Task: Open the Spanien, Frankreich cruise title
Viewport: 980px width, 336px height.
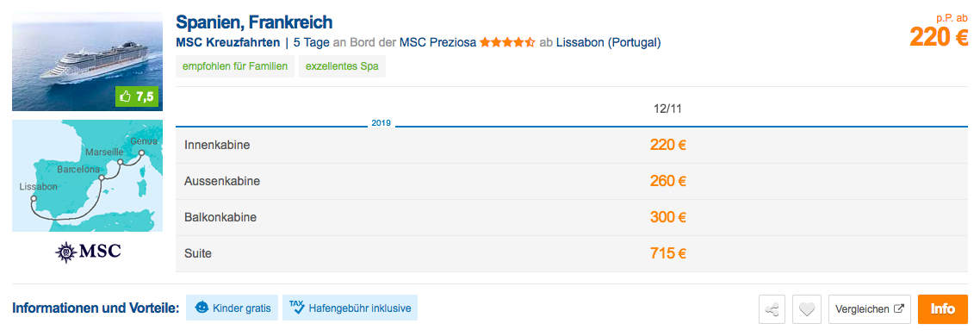Action: pos(254,22)
